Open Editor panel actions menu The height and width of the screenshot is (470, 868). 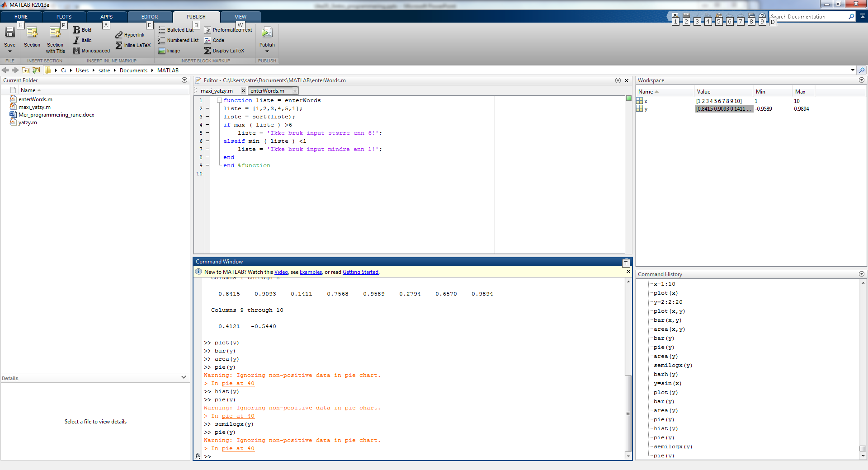[618, 80]
